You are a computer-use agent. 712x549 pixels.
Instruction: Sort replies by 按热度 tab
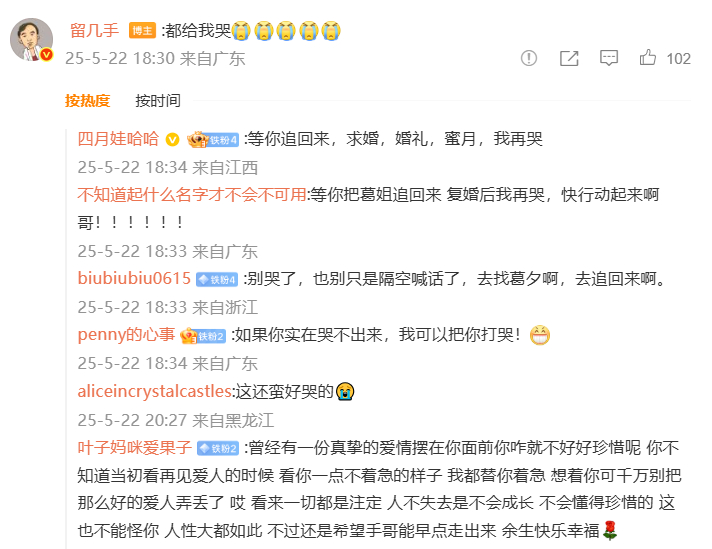tap(88, 100)
